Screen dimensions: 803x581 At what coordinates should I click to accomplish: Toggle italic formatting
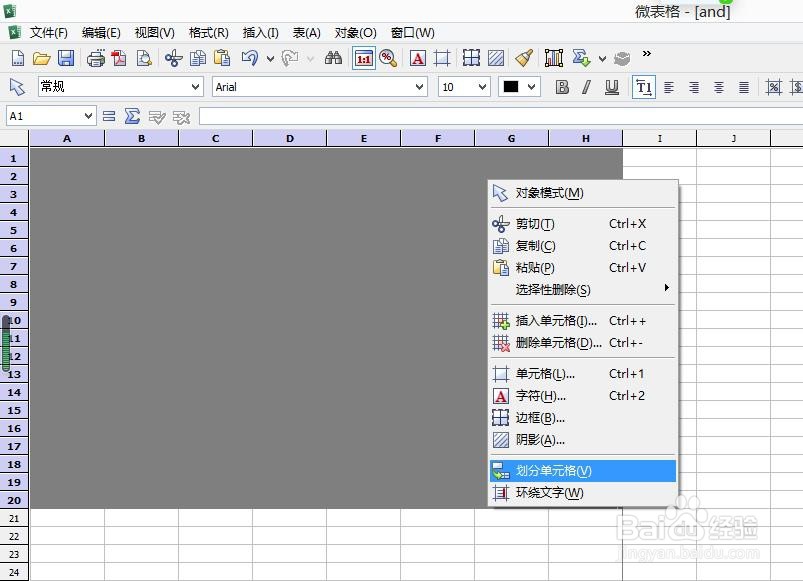pyautogui.click(x=588, y=87)
